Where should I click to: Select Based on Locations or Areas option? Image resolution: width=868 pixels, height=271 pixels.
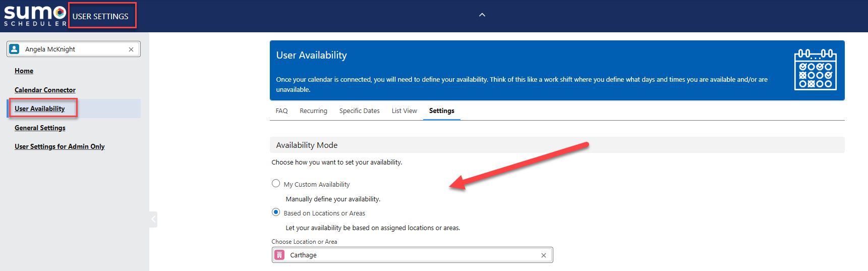pyautogui.click(x=276, y=212)
